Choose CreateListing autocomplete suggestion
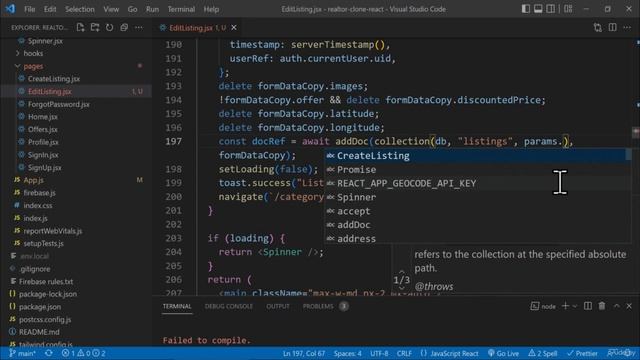640x360 pixels. pos(475,156)
